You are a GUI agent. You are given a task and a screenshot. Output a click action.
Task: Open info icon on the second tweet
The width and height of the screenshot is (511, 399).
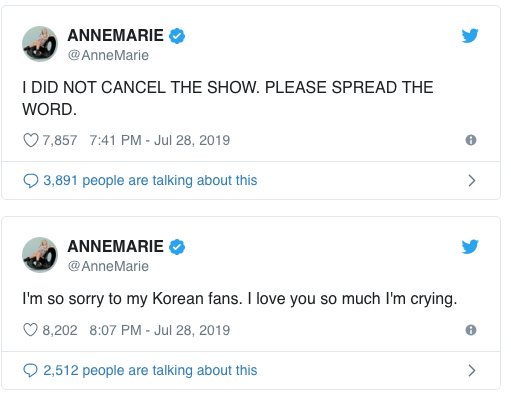tap(471, 330)
